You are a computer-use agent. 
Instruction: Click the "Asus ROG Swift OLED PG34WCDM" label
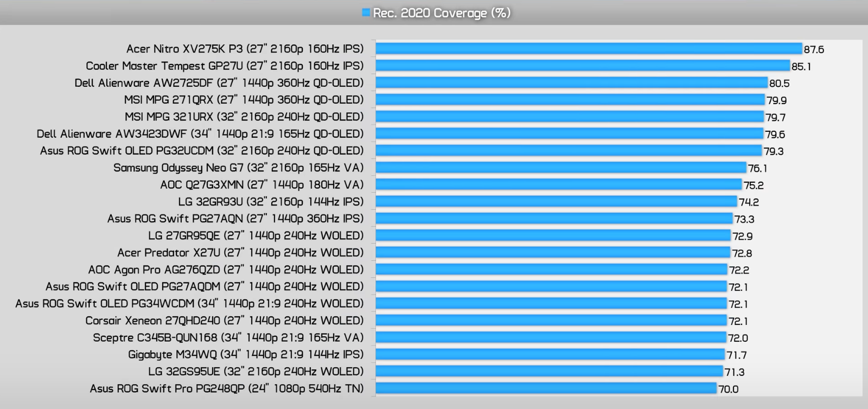click(x=189, y=304)
